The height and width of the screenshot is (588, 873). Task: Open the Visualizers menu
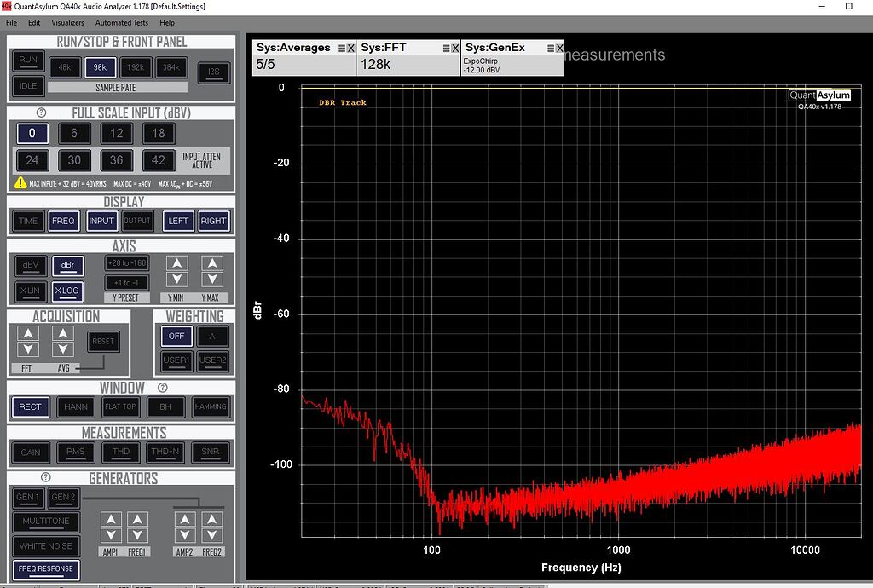click(67, 23)
